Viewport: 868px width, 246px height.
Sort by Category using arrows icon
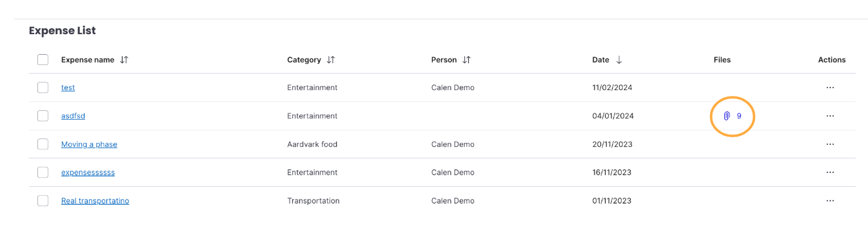pos(331,60)
